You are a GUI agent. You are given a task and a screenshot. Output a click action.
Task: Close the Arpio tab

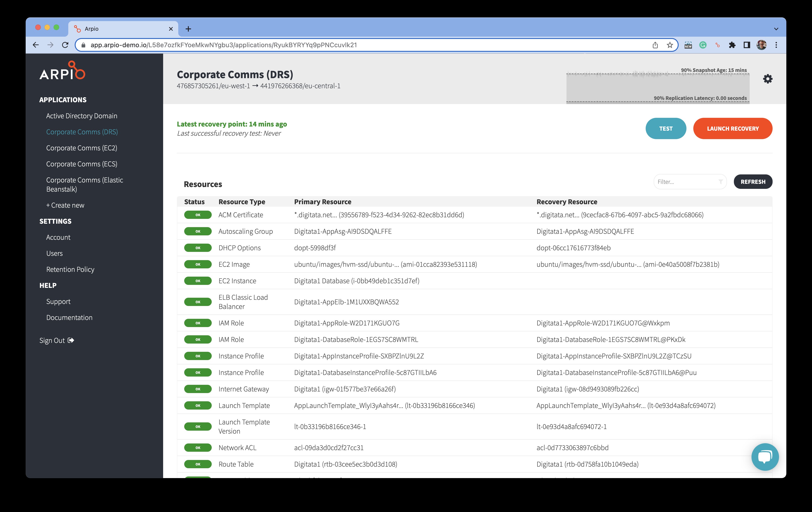[171, 29]
